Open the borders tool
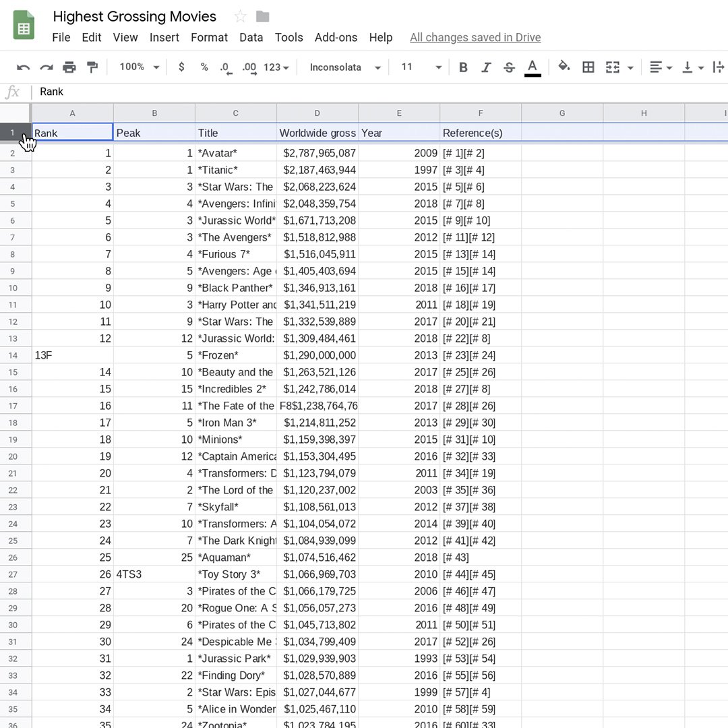Viewport: 728px width, 728px height. 588,68
